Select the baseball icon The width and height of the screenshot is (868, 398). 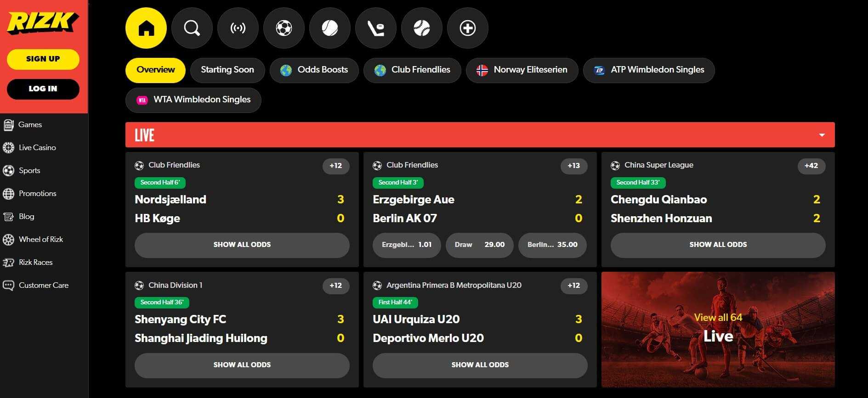422,28
